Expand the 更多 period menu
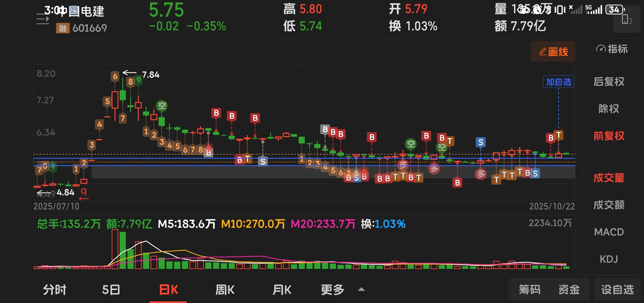 pos(332,290)
